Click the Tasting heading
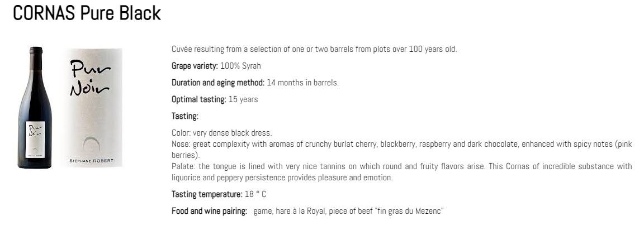 click(x=185, y=117)
